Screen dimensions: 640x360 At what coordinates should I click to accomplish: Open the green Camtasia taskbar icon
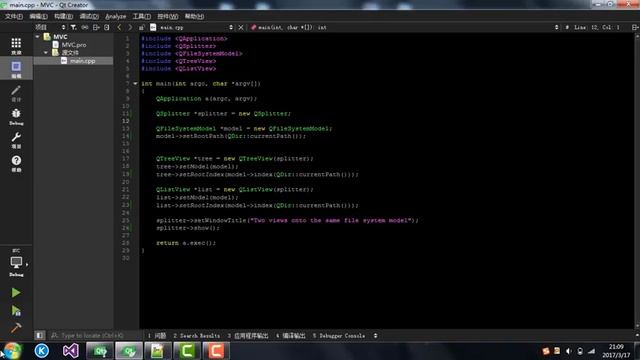pos(187,351)
